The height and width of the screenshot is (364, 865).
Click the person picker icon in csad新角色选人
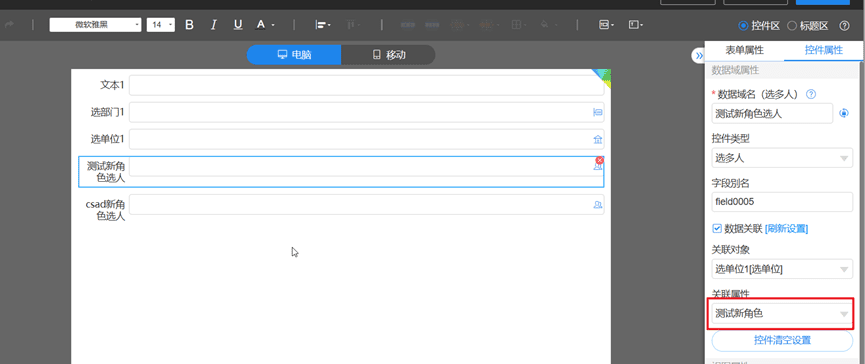pos(597,205)
